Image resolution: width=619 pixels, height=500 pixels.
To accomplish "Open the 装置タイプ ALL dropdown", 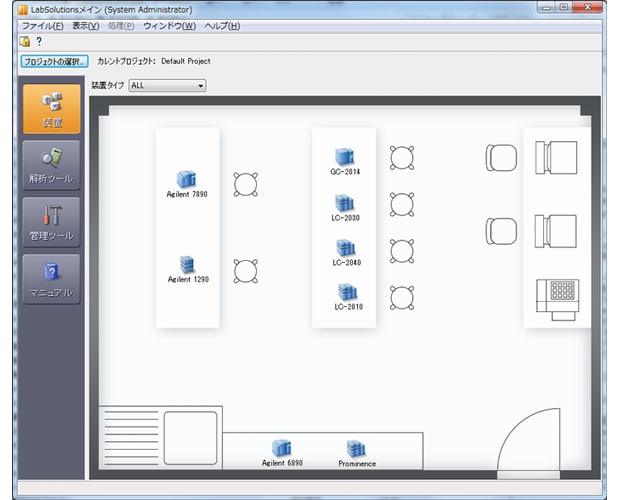I will (x=167, y=85).
